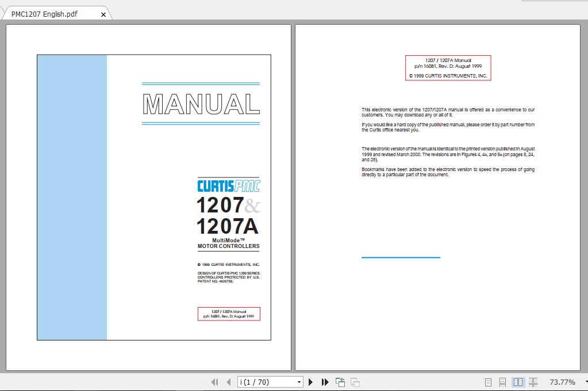Switch to single page layout

pos(488,382)
